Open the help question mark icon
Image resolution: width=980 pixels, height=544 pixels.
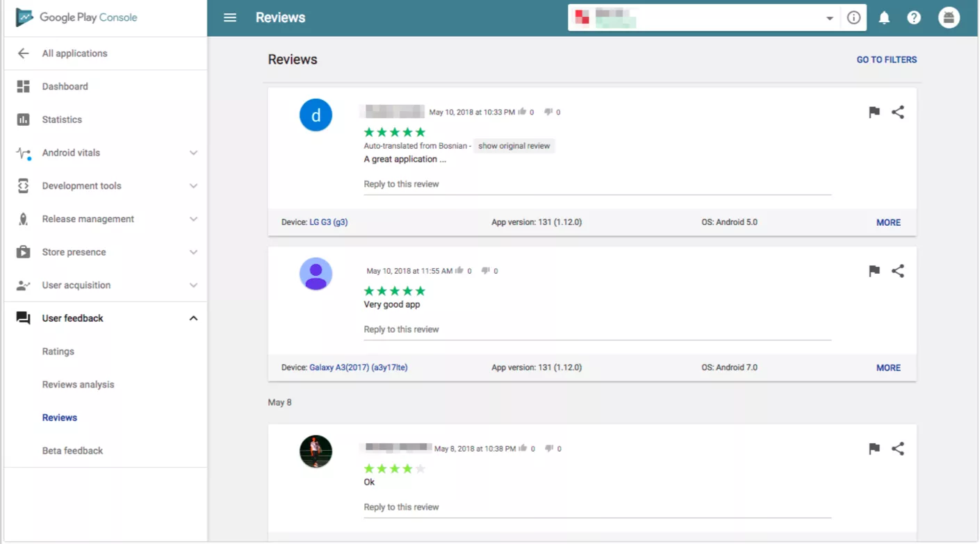tap(914, 18)
